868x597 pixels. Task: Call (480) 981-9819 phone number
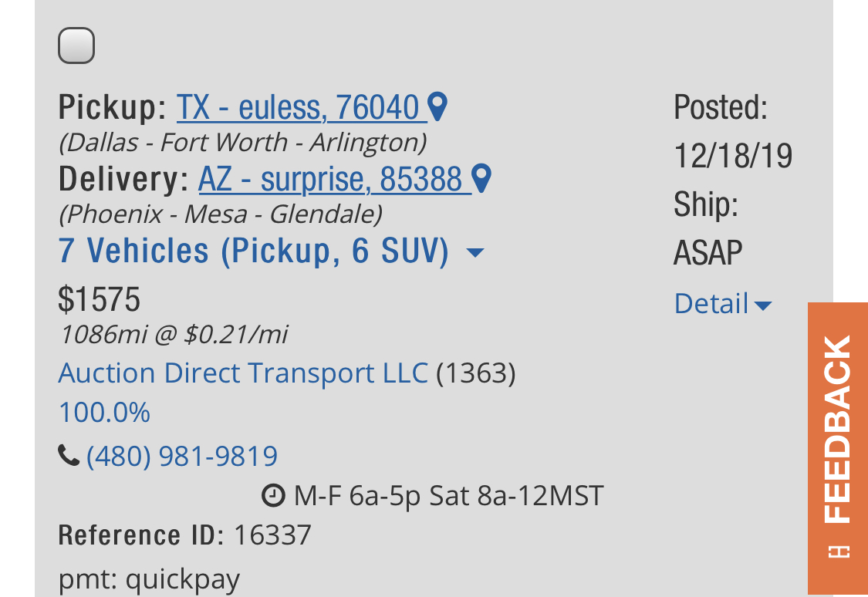(182, 456)
